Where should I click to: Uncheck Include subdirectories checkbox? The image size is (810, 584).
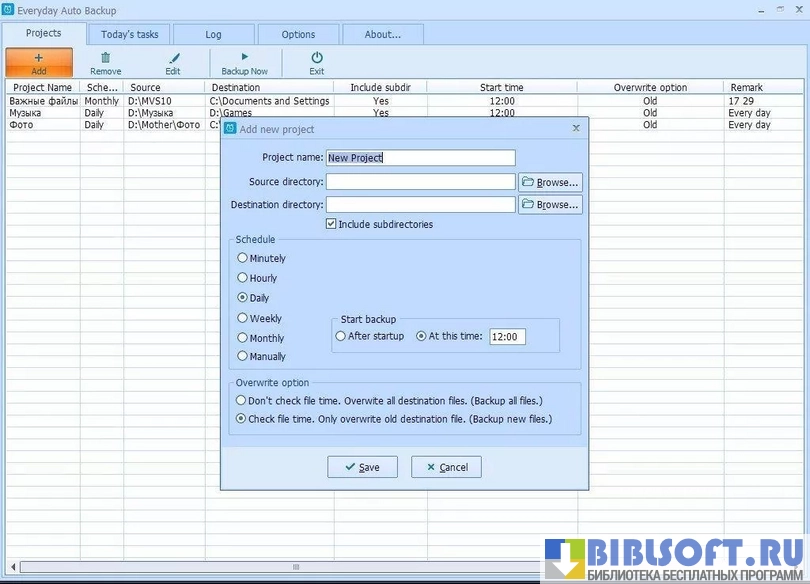(x=331, y=224)
